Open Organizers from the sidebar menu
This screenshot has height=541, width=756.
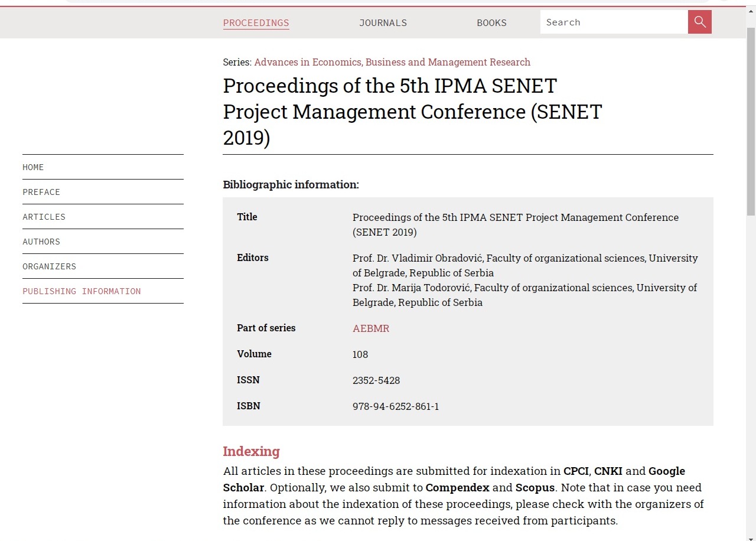coord(49,266)
